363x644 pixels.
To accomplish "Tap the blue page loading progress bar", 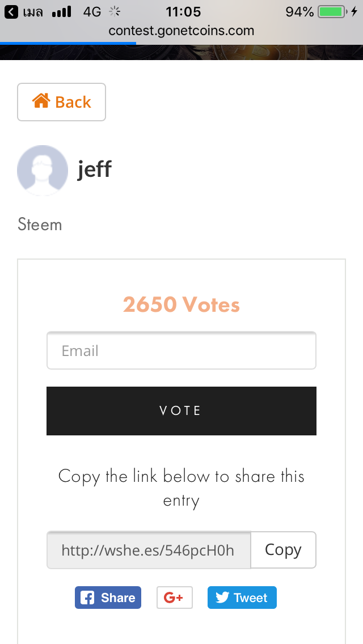I will click(x=68, y=43).
